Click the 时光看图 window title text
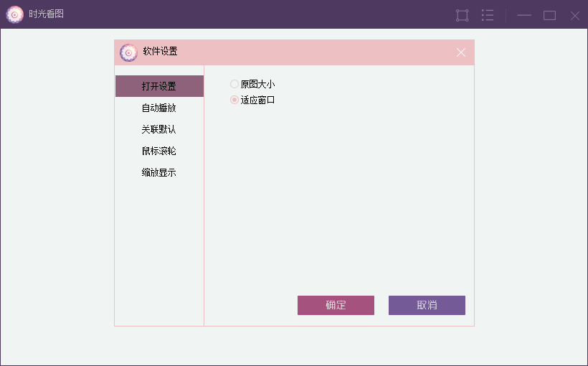The image size is (588, 366). (46, 14)
